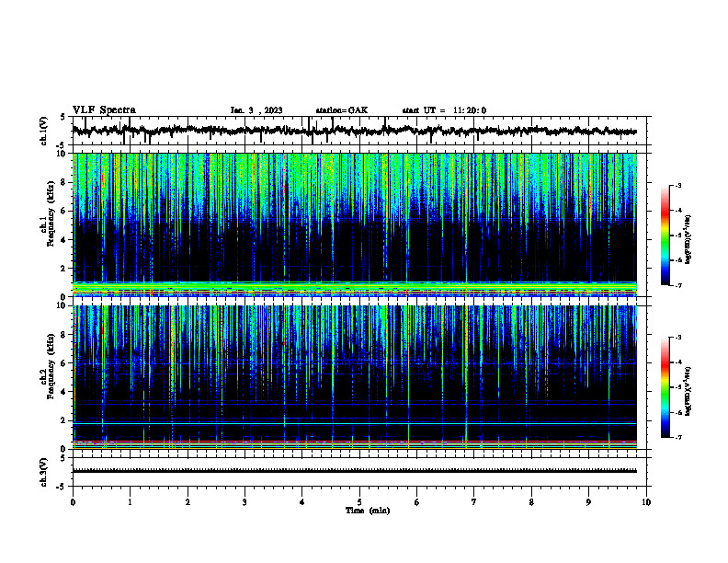Click the ch.1 "Frequency (kHz)" axis label
Screen dimensions: 728x563
coord(51,214)
